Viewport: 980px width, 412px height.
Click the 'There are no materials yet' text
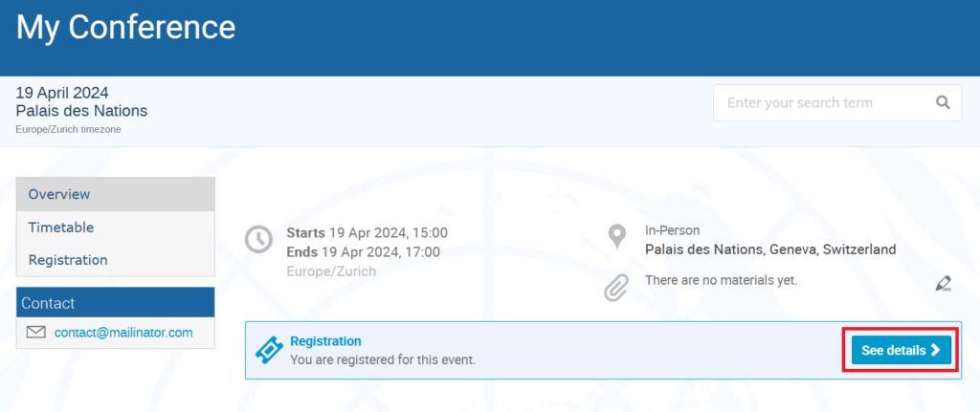722,281
